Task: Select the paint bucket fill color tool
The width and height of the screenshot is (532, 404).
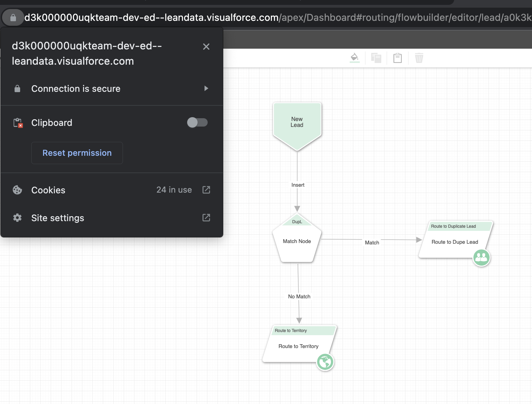Action: coord(355,58)
